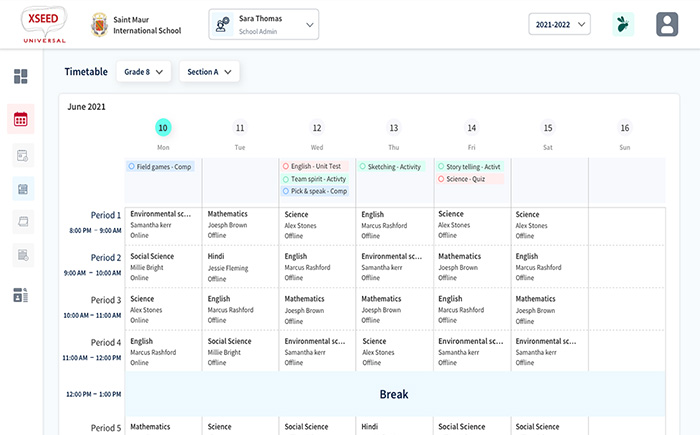
Task: Click Tuesday Period 4 Social Science cell
Action: click(241, 351)
